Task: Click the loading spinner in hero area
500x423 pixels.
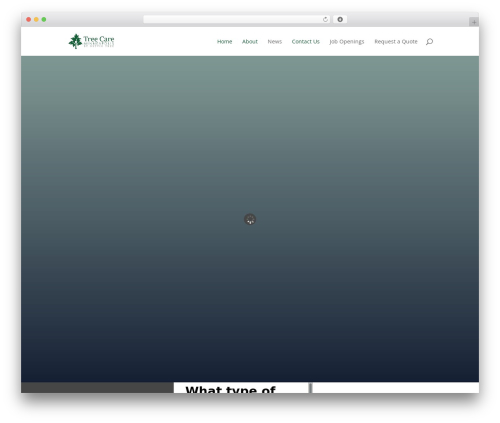Action: point(250,219)
